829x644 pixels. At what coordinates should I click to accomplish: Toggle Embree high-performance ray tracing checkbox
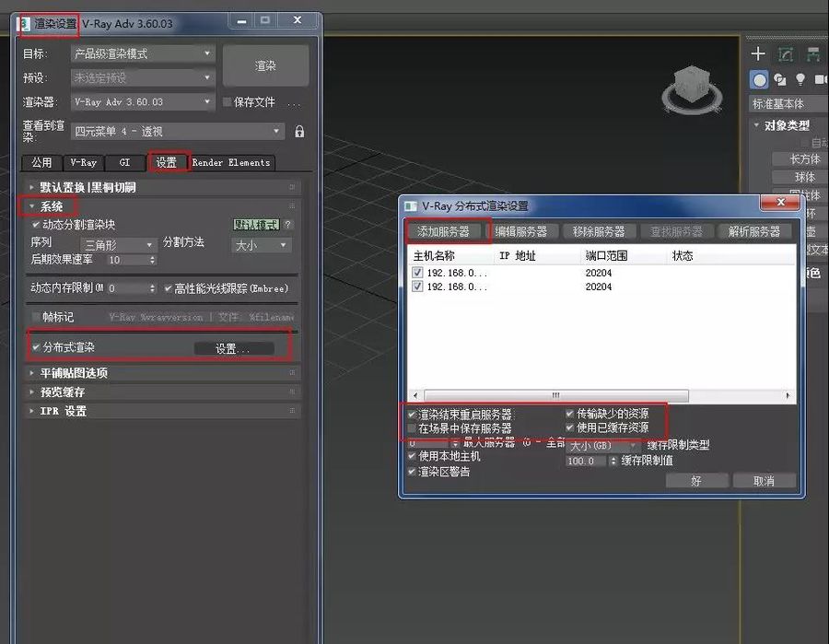coord(169,288)
